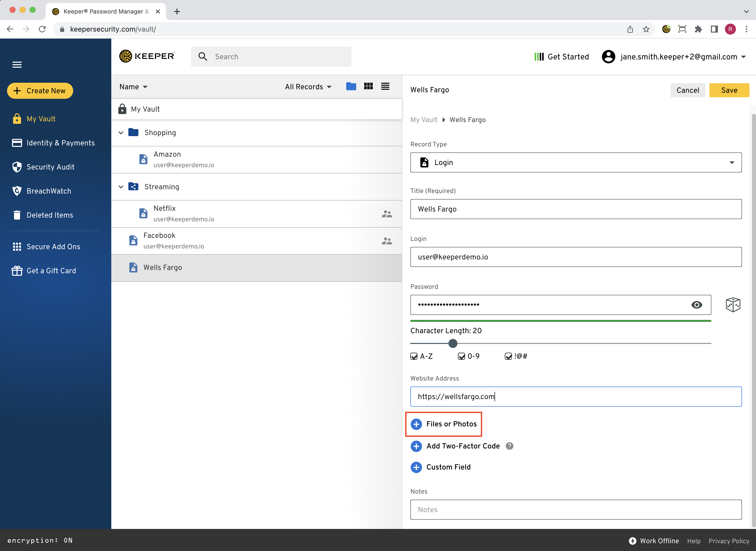Click the Add Two-Factor Code plus icon
This screenshot has height=551, width=756.
[416, 446]
